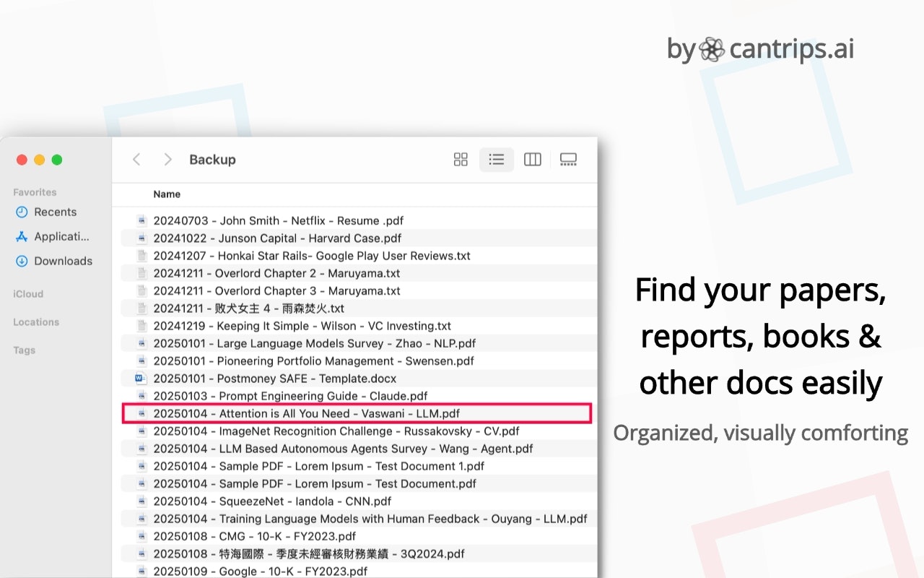
Task: Click file icon of Honkai Star Rails txt
Action: [x=141, y=256]
